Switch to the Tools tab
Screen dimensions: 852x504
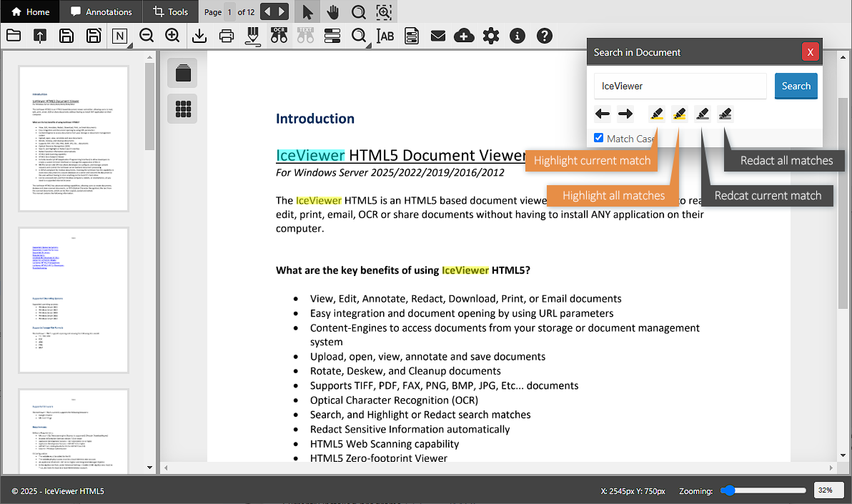coord(171,11)
